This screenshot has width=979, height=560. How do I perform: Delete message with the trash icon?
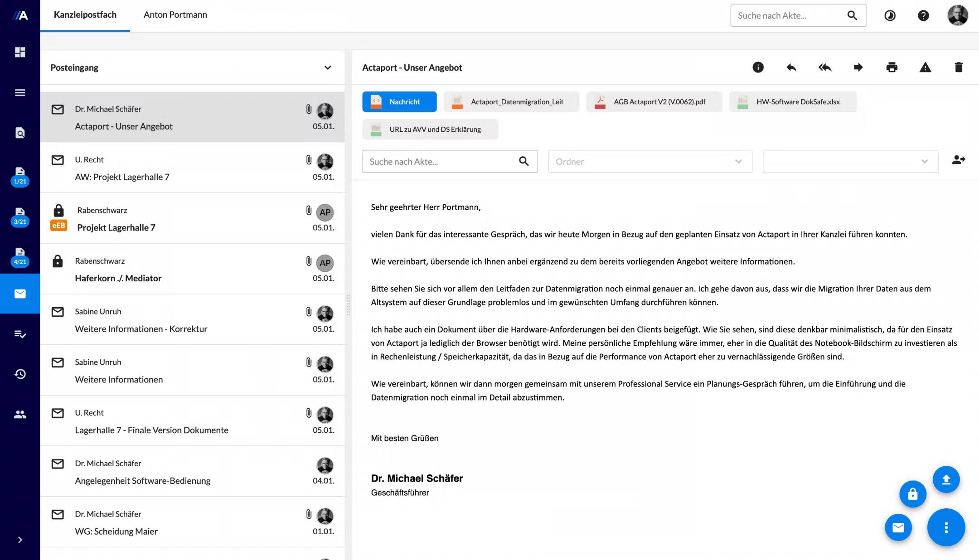959,68
